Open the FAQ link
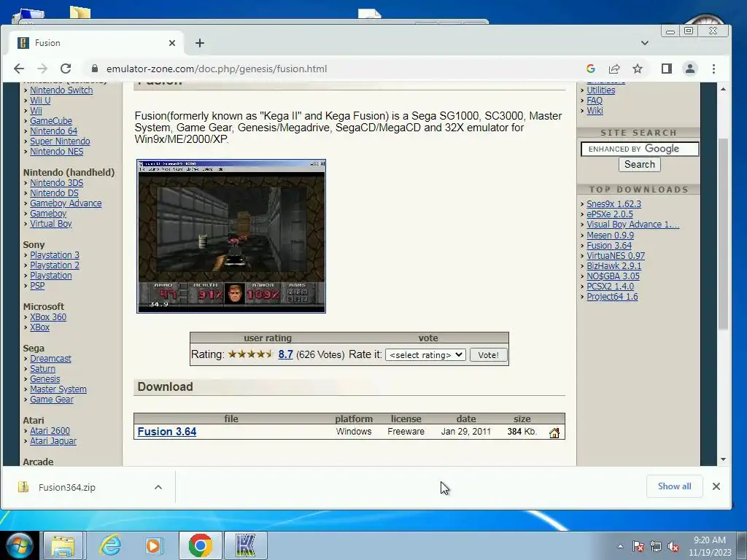 click(595, 101)
